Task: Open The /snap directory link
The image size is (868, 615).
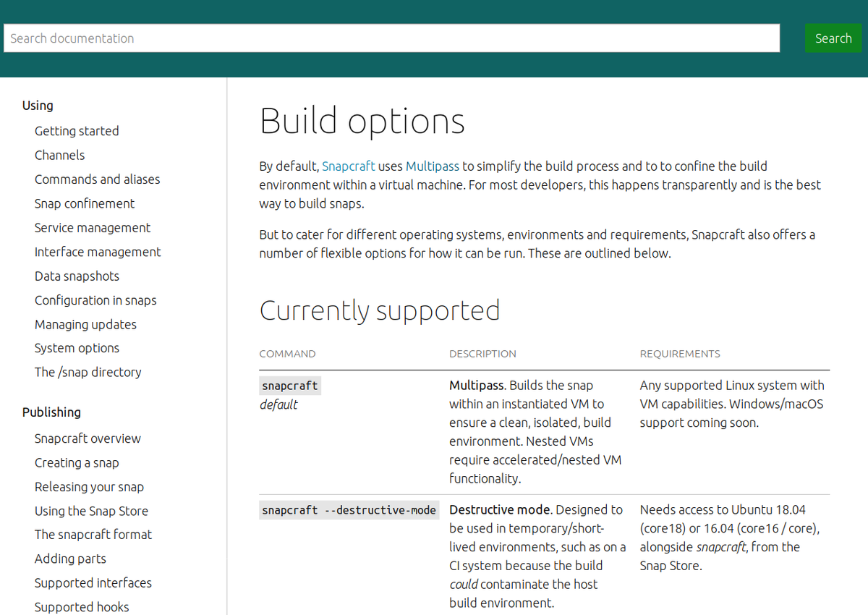Action: pos(88,372)
